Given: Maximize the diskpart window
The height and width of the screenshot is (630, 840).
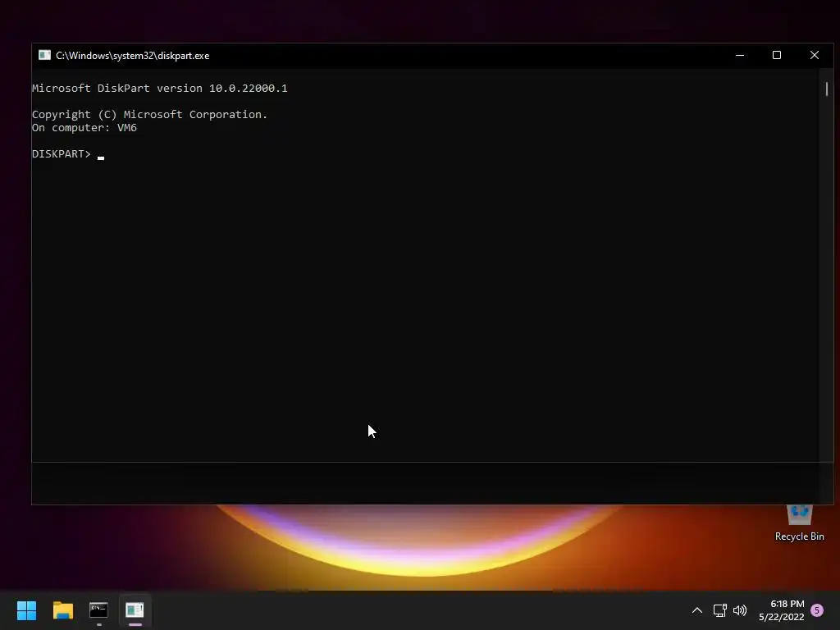Looking at the screenshot, I should (777, 55).
